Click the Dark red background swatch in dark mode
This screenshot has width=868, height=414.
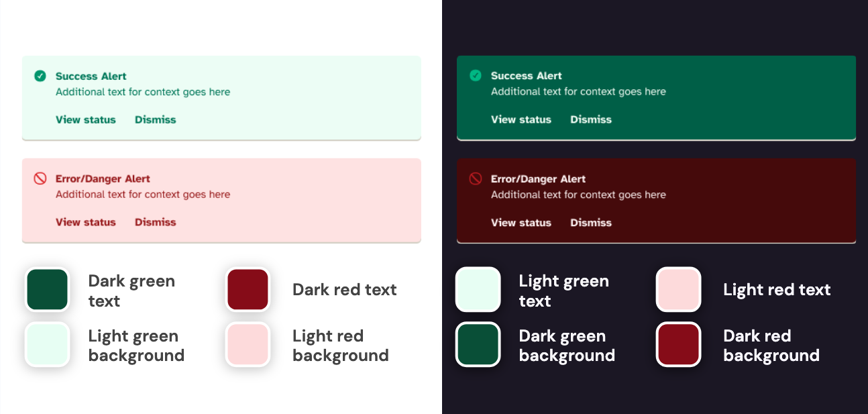678,344
